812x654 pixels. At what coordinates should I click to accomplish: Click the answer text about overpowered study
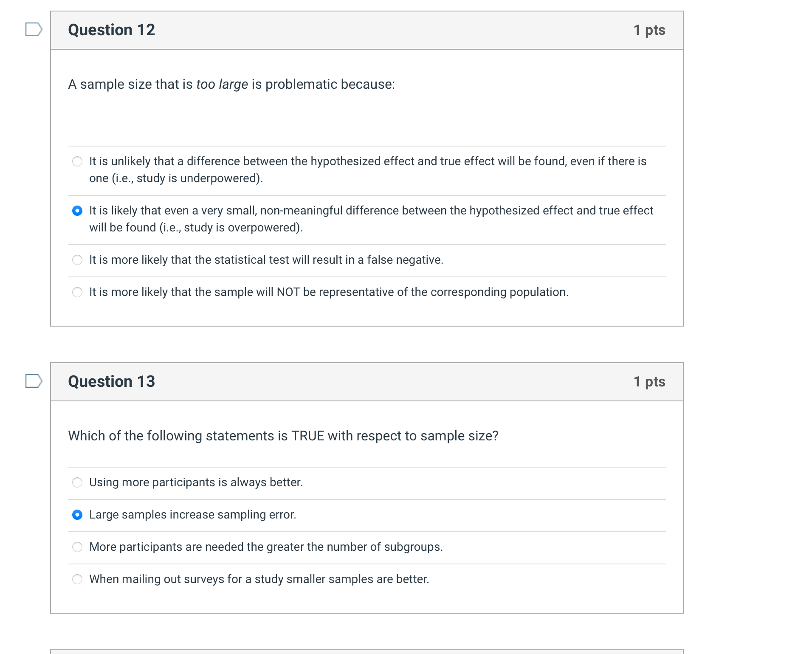click(371, 219)
